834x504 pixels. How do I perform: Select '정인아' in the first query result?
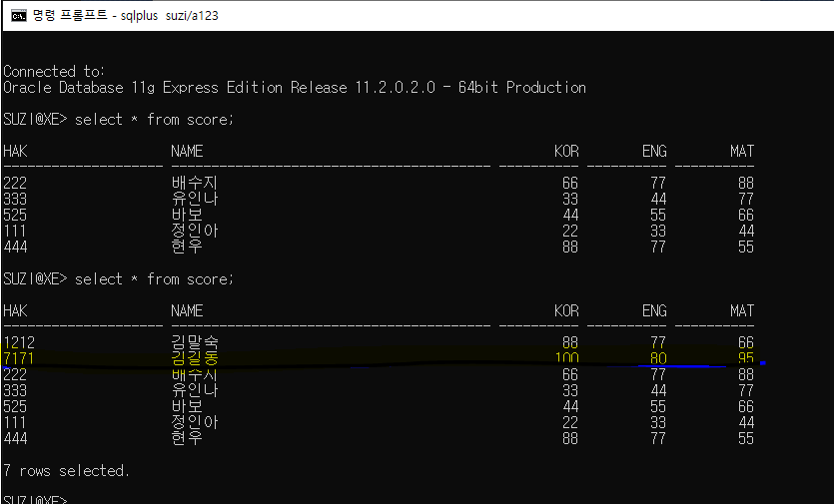[195, 231]
